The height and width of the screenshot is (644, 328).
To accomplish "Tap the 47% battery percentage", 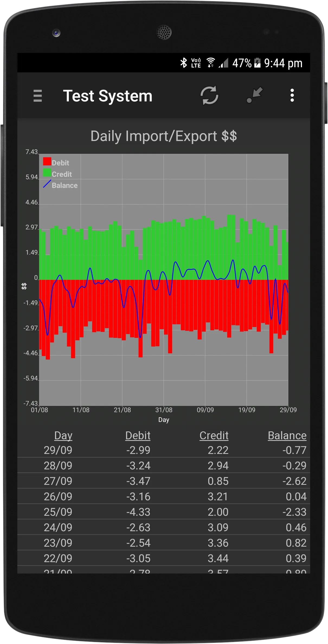I will (x=242, y=63).
